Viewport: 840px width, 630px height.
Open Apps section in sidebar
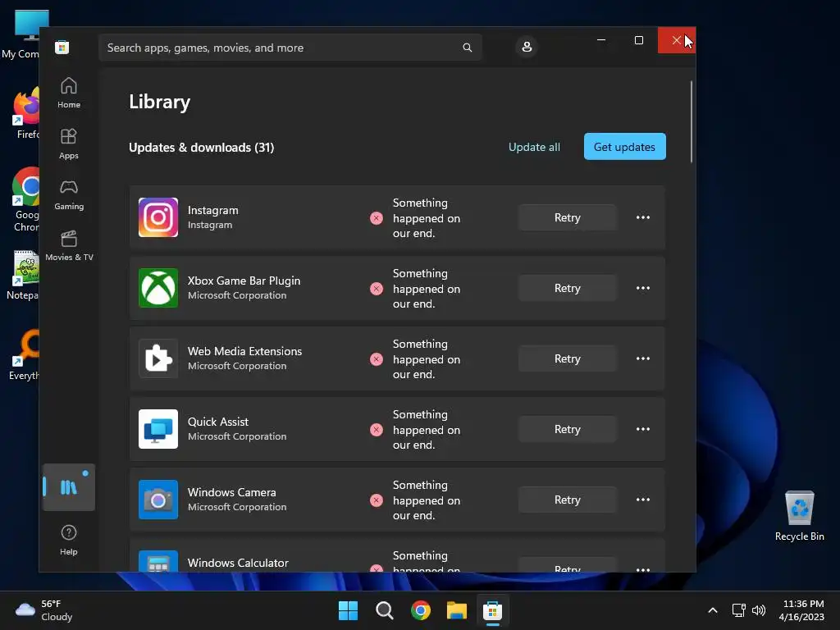point(69,144)
